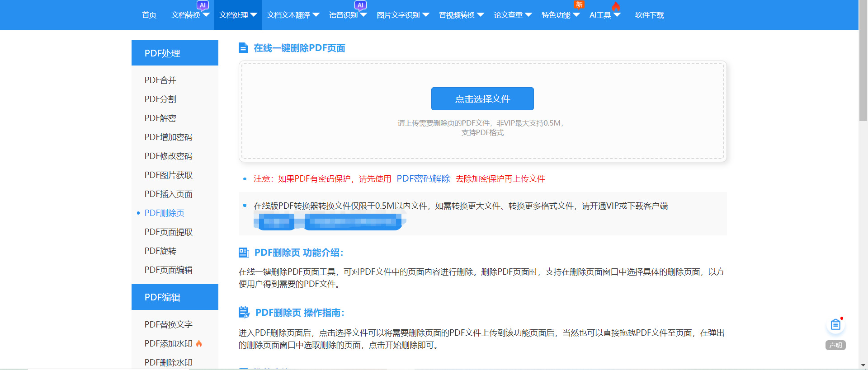Select PDF合并 in the sidebar
Image resolution: width=868 pixels, height=370 pixels.
pos(160,80)
